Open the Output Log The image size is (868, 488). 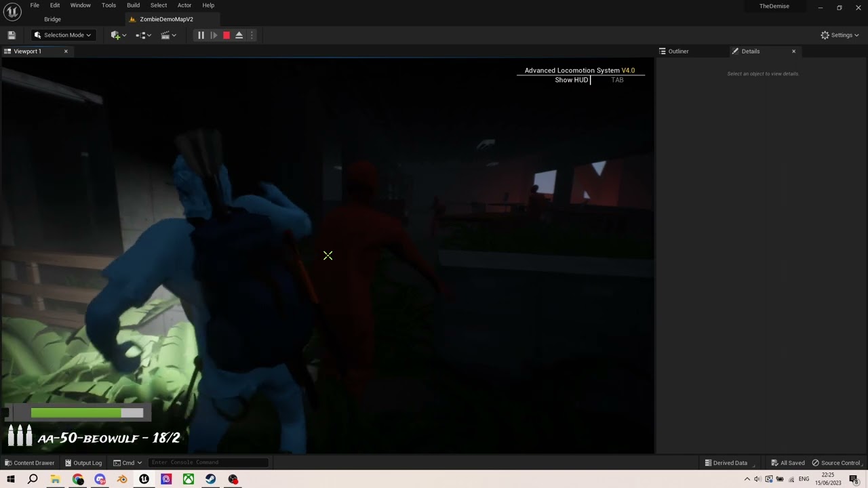point(83,463)
